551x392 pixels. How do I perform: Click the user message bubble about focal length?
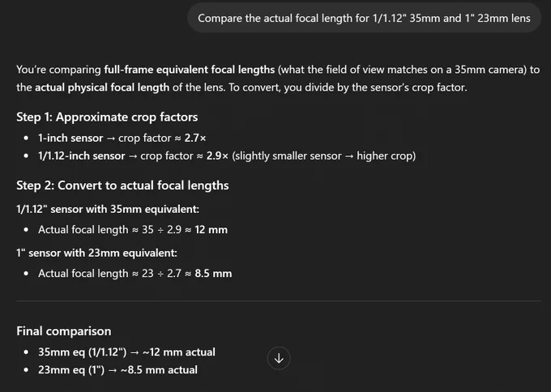click(x=364, y=18)
